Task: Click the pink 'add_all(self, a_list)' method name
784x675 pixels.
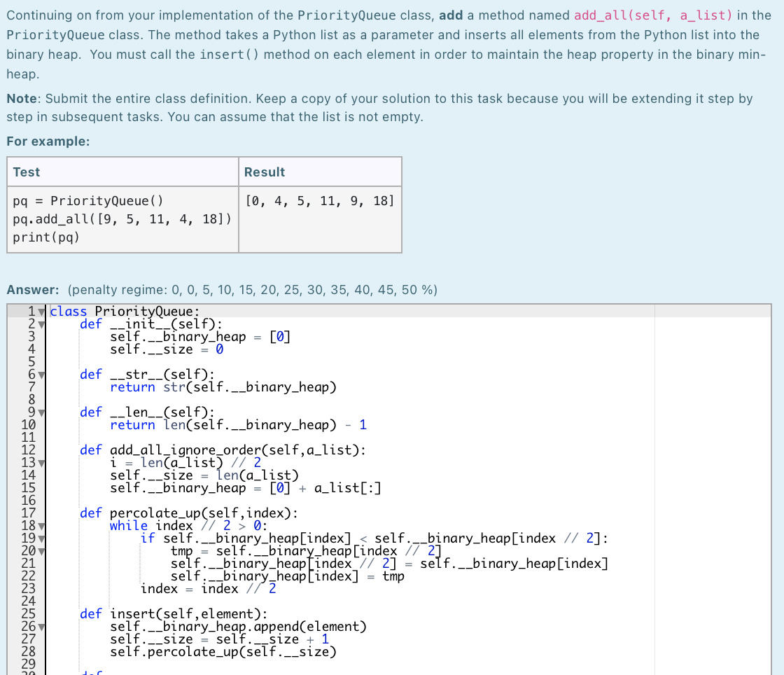Action: (652, 15)
